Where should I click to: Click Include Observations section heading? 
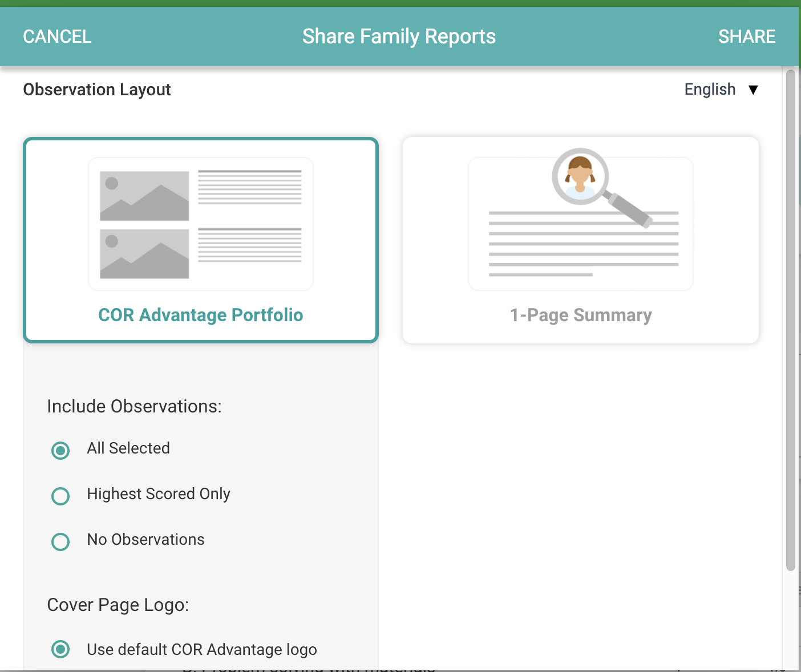(135, 406)
